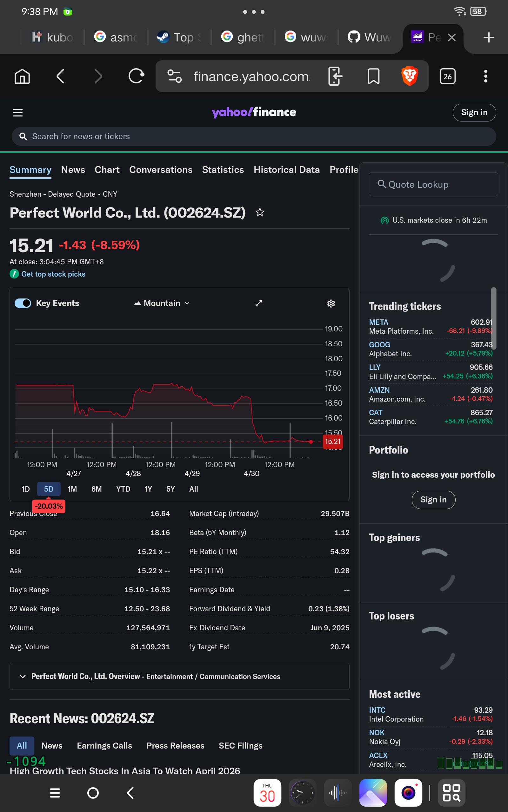Select the 1Y chart range
This screenshot has width=508, height=812.
148,489
